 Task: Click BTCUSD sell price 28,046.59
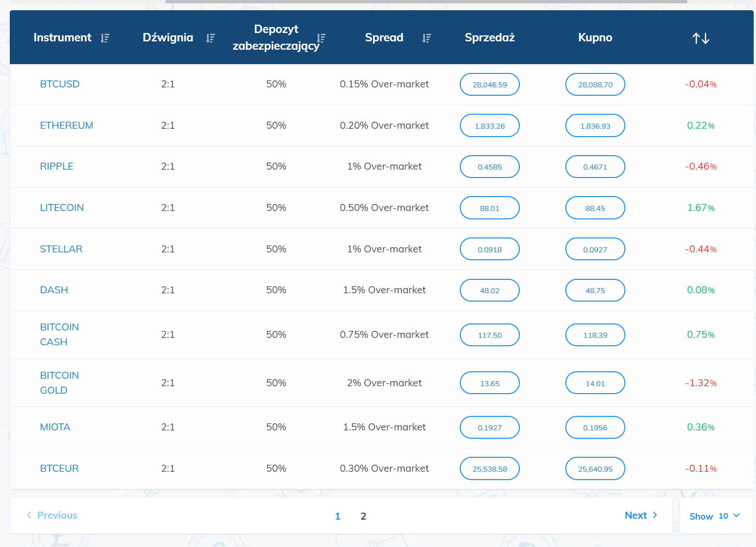click(490, 85)
